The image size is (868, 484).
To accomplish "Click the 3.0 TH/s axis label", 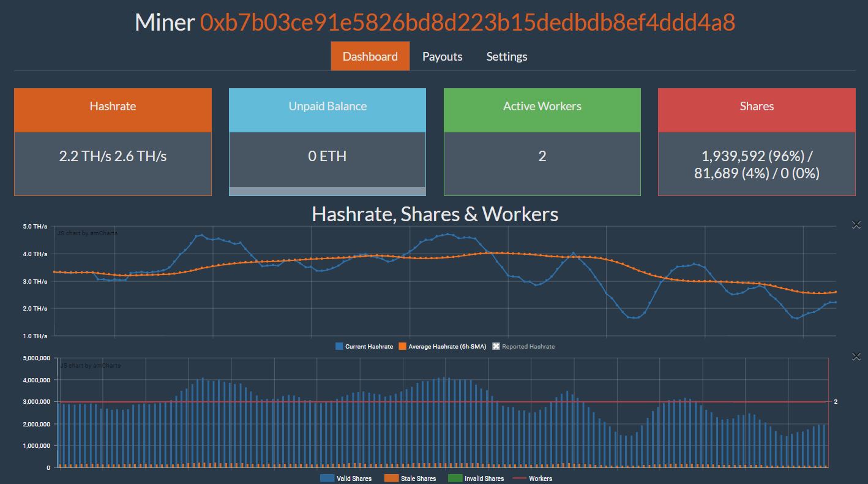I will [x=36, y=281].
